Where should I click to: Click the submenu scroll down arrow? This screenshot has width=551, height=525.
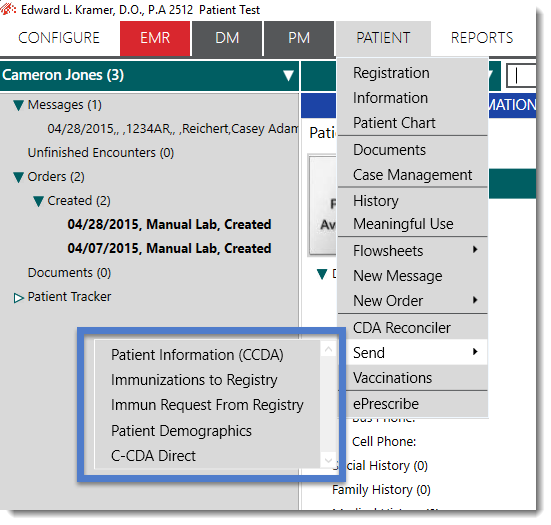point(329,460)
